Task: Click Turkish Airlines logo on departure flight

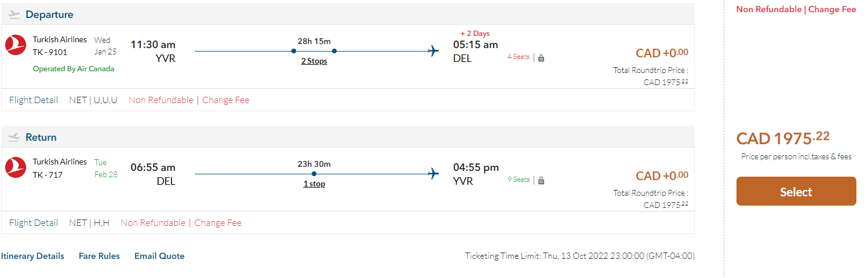Action: tap(16, 45)
